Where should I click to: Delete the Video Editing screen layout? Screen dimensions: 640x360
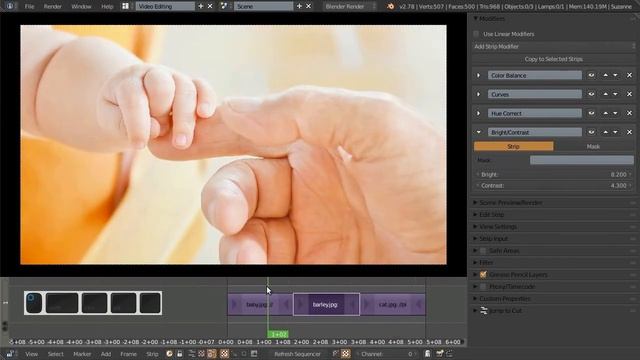pos(210,6)
